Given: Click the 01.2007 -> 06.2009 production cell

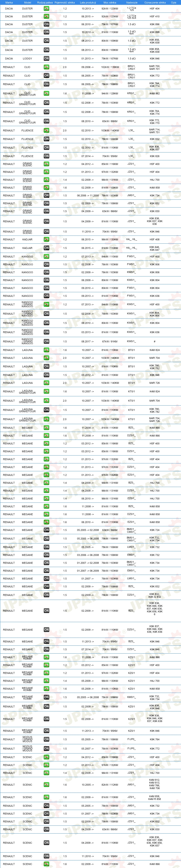Looking at the screenshot, I should coord(88,571).
